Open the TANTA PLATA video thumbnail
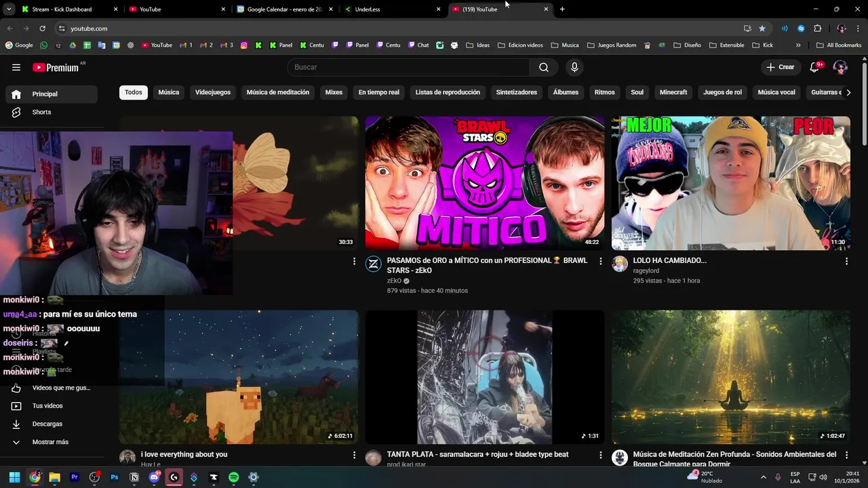868x488 pixels. [x=484, y=377]
